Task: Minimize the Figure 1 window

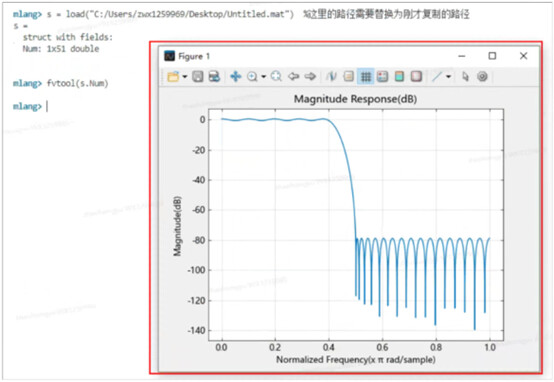Action: click(x=461, y=56)
